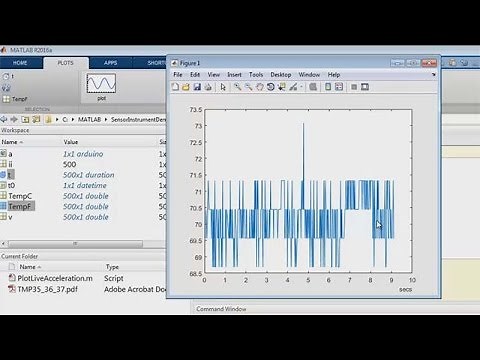480x360 pixels.
Task: Open the Insert menu in Figure 1
Action: [234, 75]
